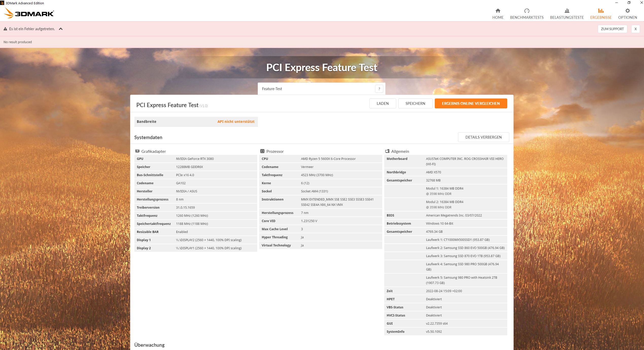Click the 3DMark logo
Image resolution: width=644 pixels, height=350 pixels.
click(x=29, y=13)
